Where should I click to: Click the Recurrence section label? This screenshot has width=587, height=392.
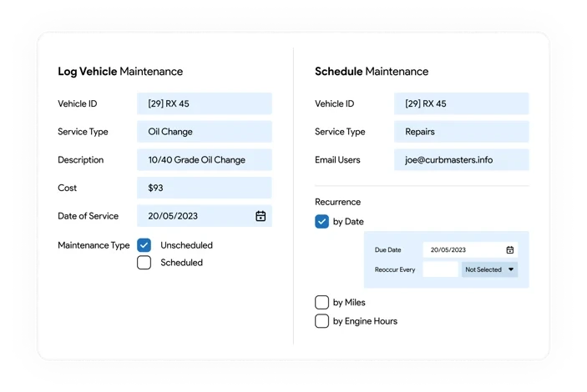pos(337,202)
